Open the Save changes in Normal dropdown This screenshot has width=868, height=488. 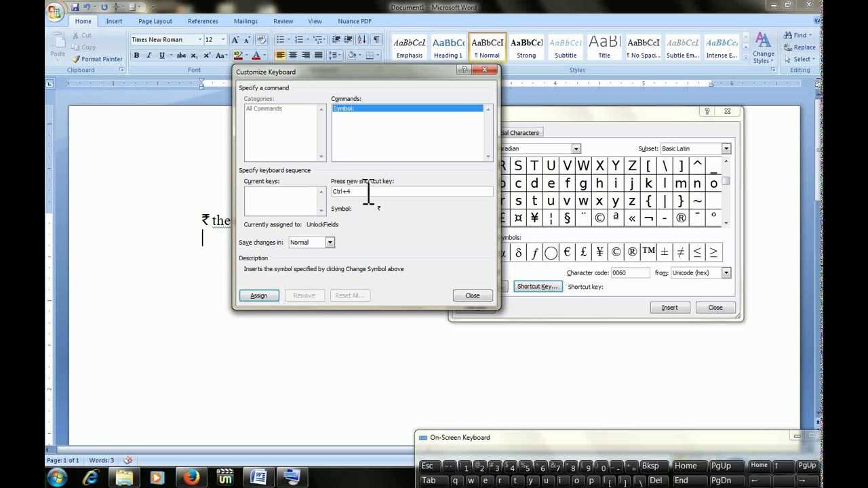point(330,243)
